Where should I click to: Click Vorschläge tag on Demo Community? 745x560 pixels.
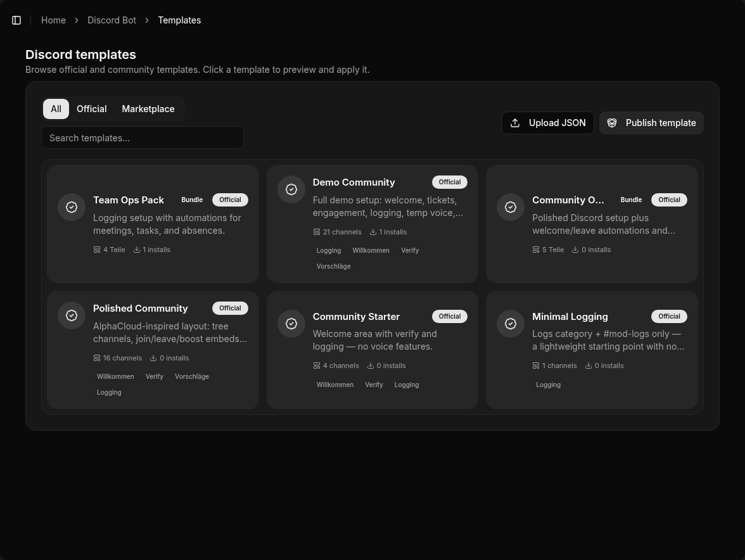click(x=333, y=267)
